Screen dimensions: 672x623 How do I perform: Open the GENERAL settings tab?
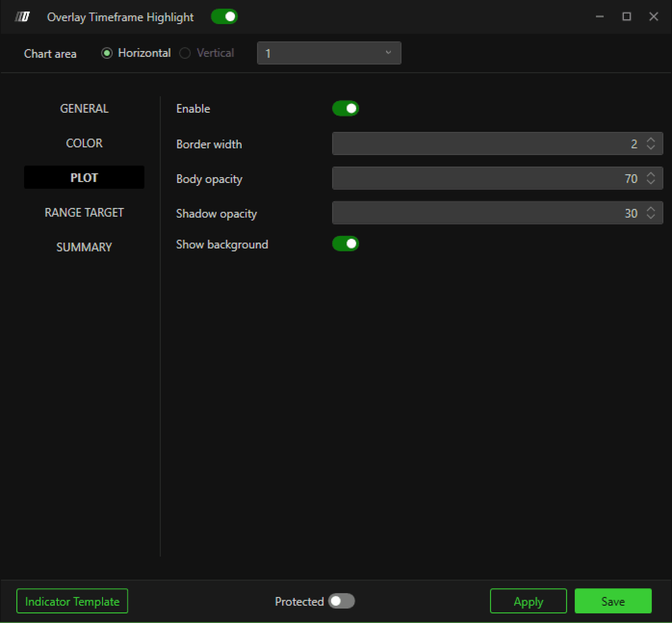pos(84,109)
